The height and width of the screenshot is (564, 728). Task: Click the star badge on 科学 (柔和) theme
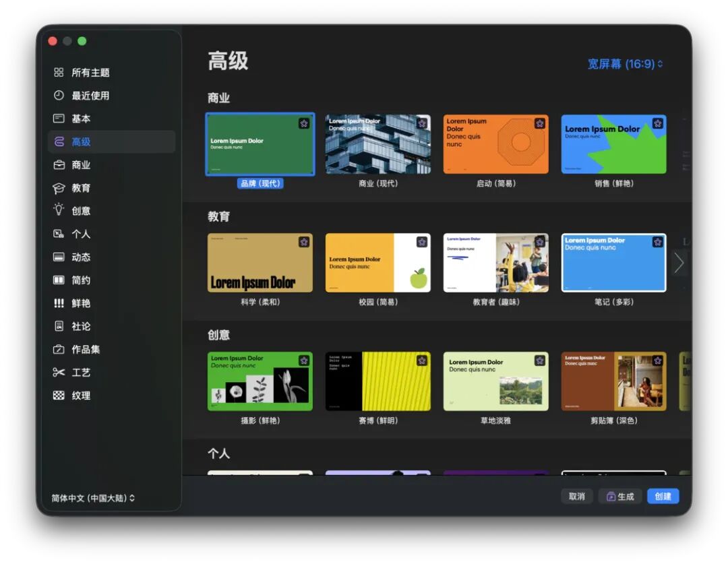[303, 242]
